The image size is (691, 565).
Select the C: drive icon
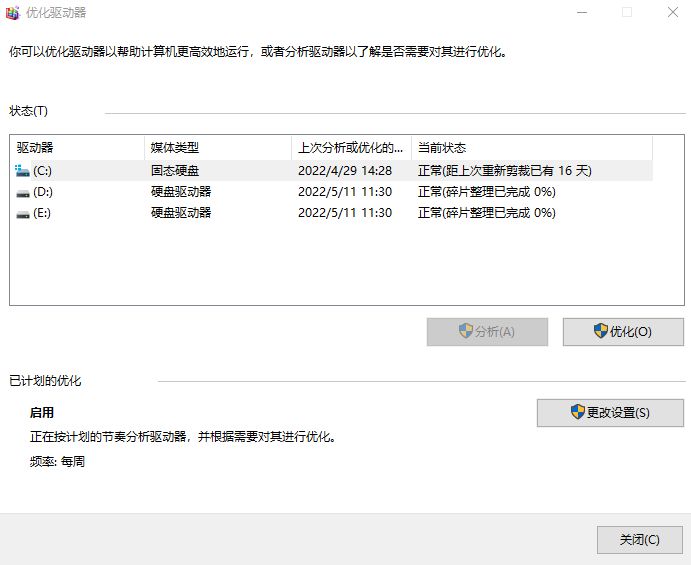pos(23,171)
